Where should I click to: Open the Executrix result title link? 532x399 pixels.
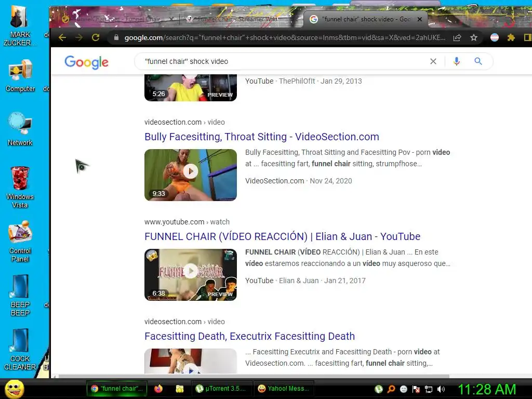point(250,336)
